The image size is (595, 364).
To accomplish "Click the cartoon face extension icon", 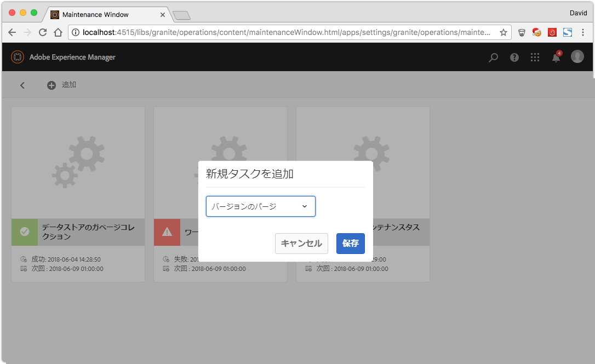I will pyautogui.click(x=536, y=33).
